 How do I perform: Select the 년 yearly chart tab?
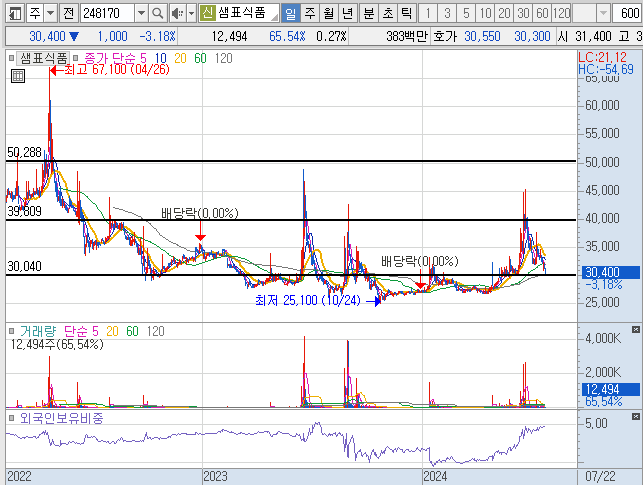pyautogui.click(x=347, y=13)
